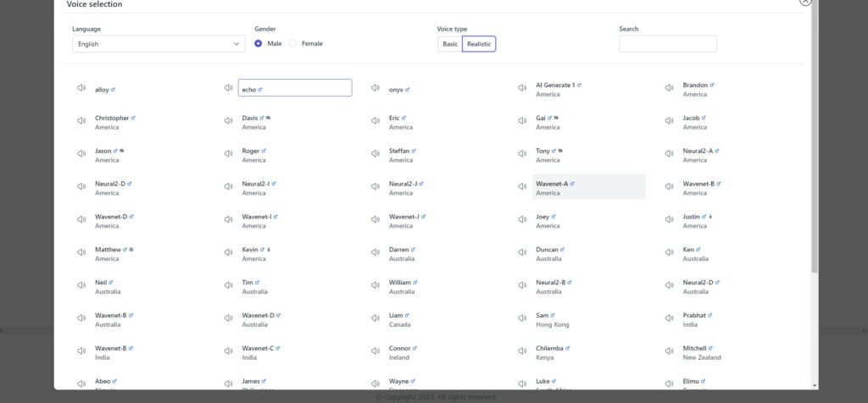Image resolution: width=868 pixels, height=403 pixels.
Task: Click the voice list vertical scrollbar
Action: click(x=815, y=138)
